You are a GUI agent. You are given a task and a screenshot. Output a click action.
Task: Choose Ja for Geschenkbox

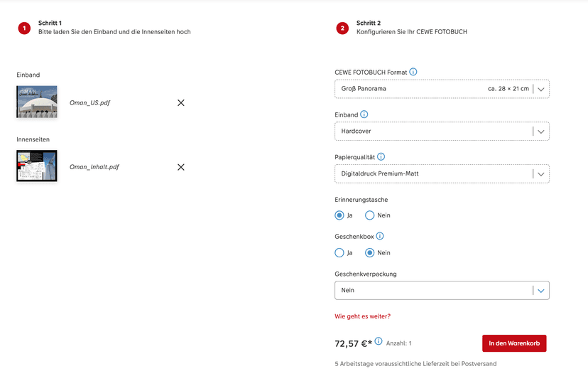[x=339, y=252]
